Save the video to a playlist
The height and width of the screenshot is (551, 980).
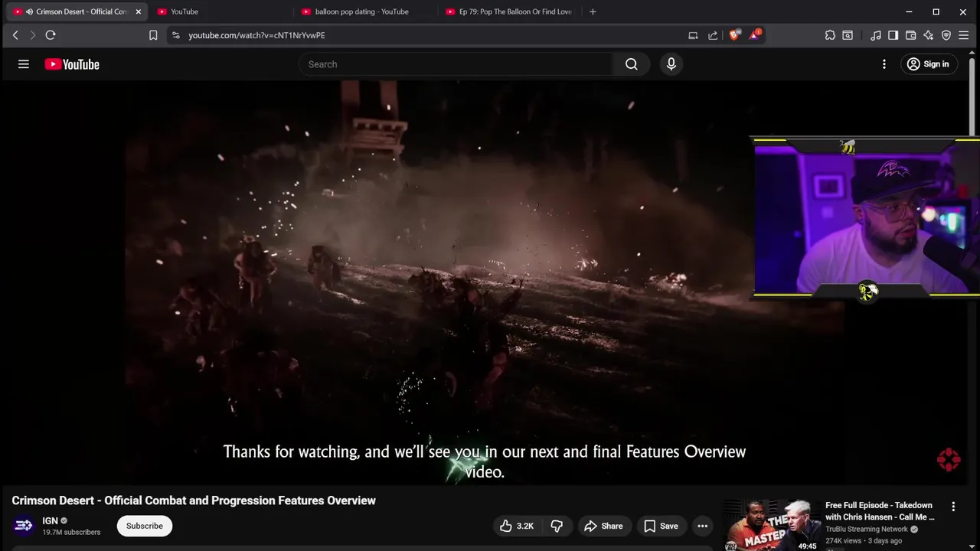[661, 526]
